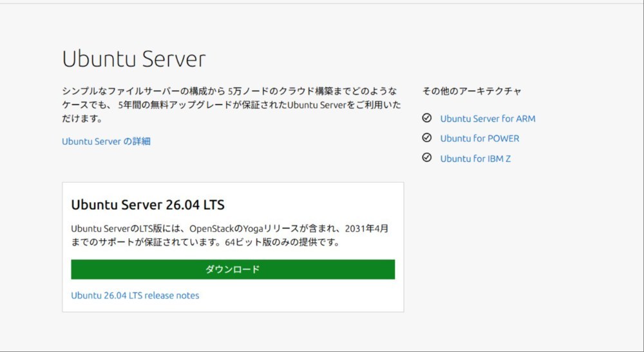Open the Ubuntu for POWER link
This screenshot has width=644, height=352.
(479, 138)
